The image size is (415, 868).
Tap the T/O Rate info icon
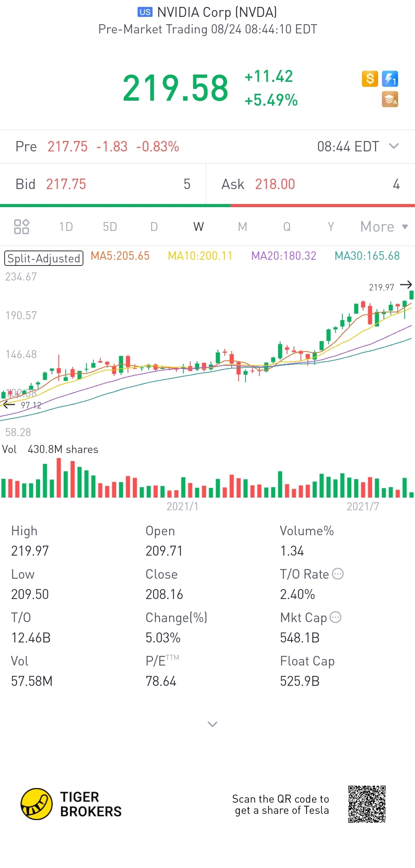coord(338,574)
